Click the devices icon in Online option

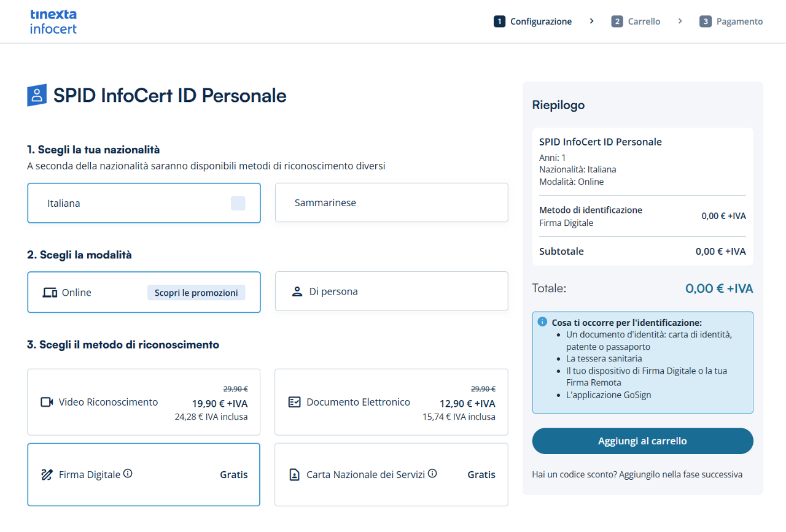pos(50,293)
